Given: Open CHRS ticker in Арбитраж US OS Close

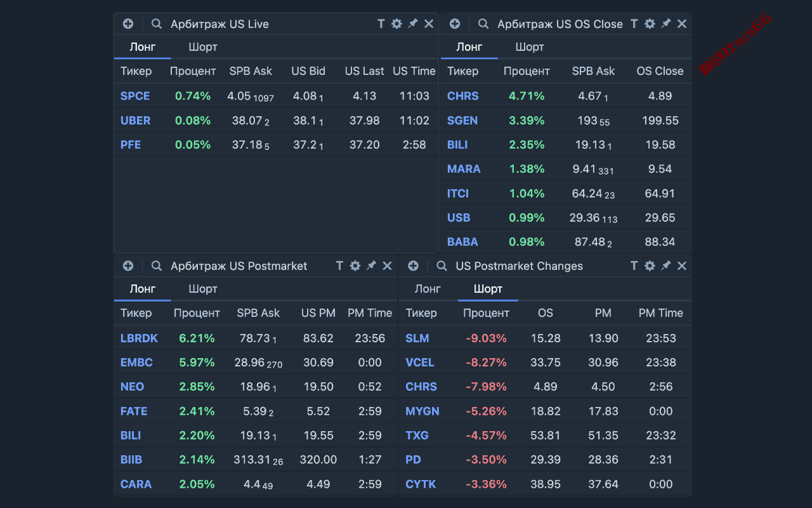Looking at the screenshot, I should click(x=566, y=96).
